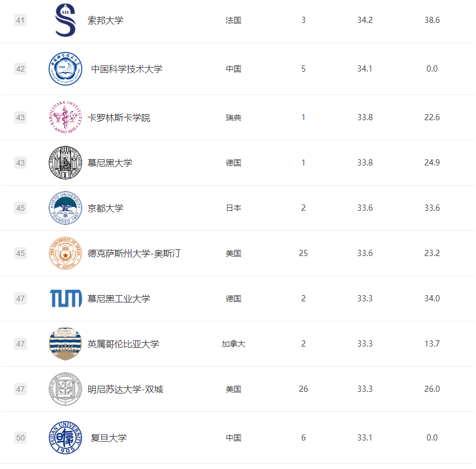This screenshot has width=476, height=469.
Task: Click the TUM blue logo
Action: 65,299
